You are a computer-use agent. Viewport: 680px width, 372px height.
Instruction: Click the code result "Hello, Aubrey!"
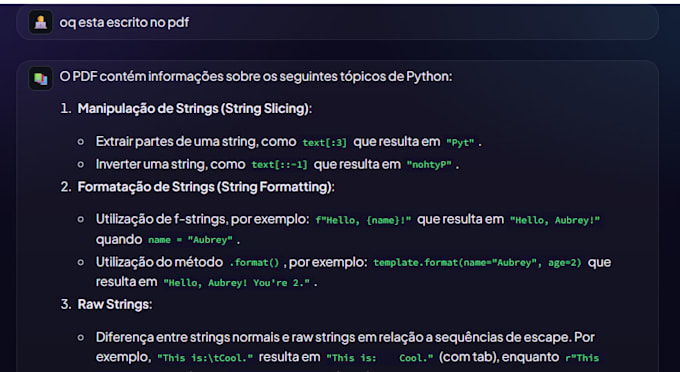click(x=555, y=220)
